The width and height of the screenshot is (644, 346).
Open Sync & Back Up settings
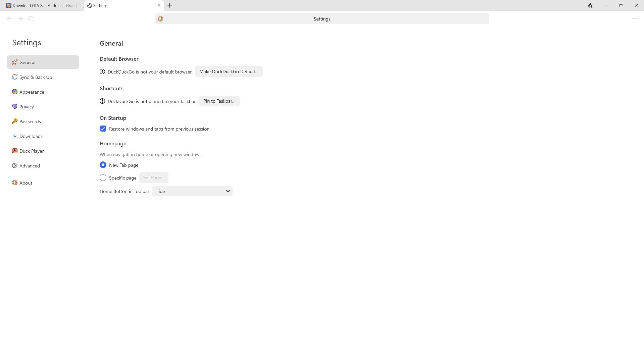43,77
